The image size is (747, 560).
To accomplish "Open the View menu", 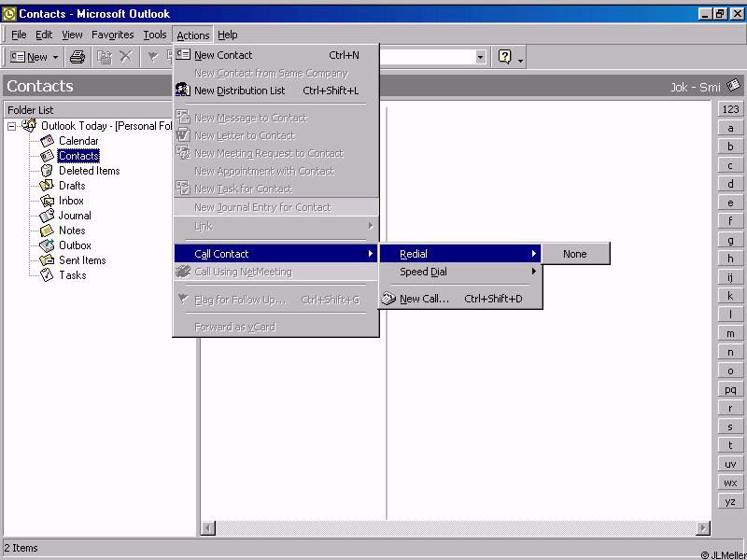I will click(72, 35).
